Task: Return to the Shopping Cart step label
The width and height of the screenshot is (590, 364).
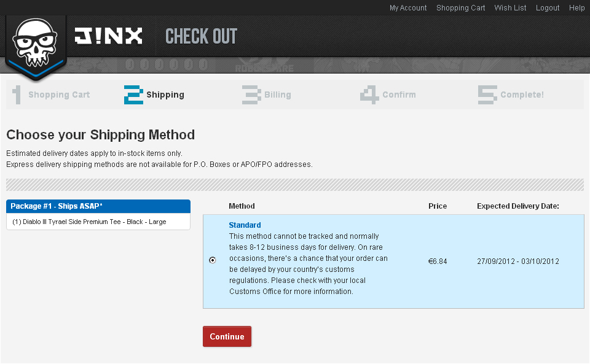Action: pyautogui.click(x=59, y=95)
